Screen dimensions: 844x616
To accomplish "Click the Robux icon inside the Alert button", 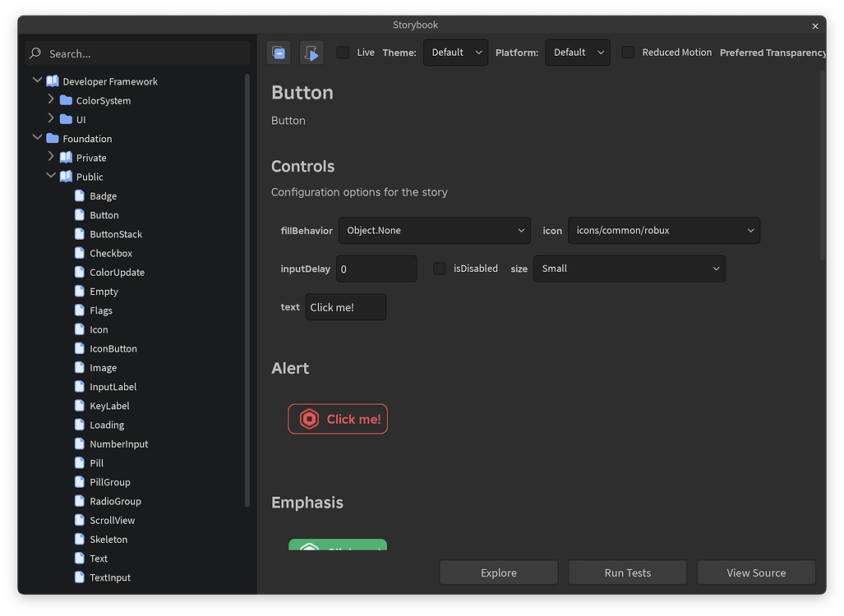I will [307, 419].
